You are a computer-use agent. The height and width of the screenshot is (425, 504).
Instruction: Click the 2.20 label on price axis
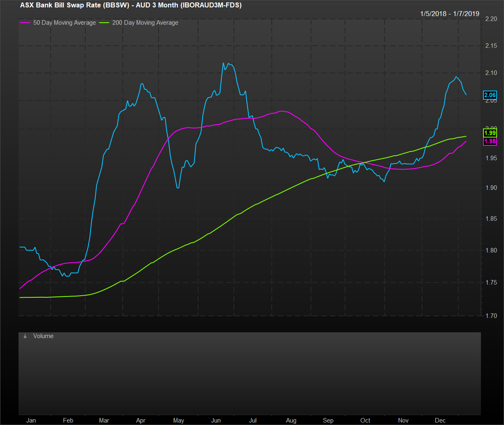click(x=492, y=19)
